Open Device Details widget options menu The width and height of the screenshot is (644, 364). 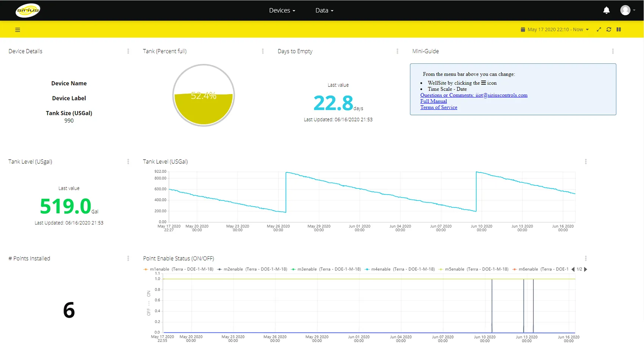(x=128, y=51)
